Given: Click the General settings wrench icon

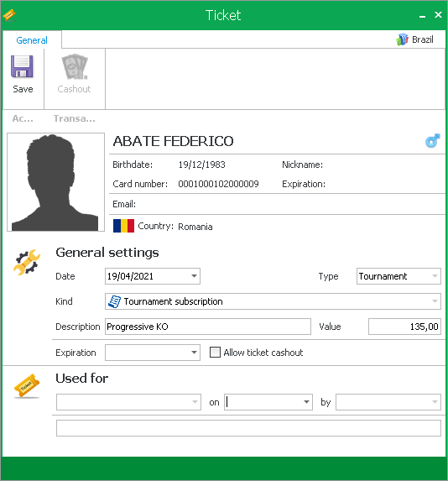Looking at the screenshot, I should click(27, 262).
